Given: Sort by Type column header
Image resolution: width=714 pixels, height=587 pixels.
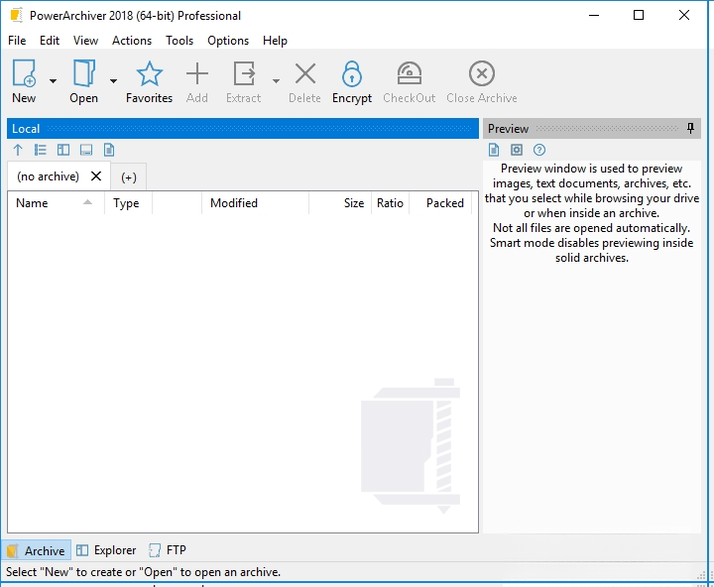Looking at the screenshot, I should [x=128, y=203].
